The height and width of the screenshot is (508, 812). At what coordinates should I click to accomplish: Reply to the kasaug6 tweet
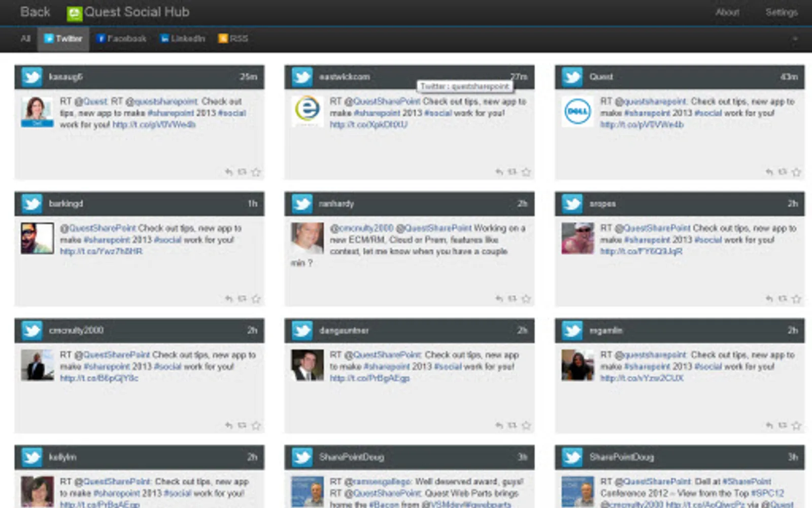tap(229, 172)
